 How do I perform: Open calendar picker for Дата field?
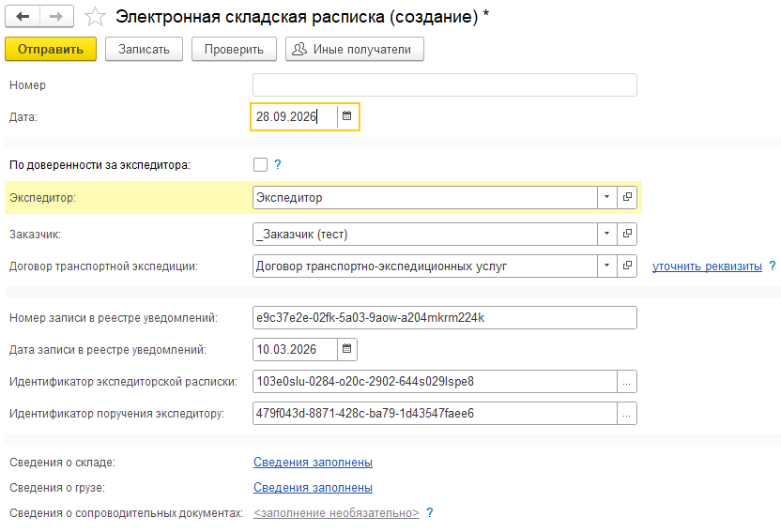pos(347,116)
